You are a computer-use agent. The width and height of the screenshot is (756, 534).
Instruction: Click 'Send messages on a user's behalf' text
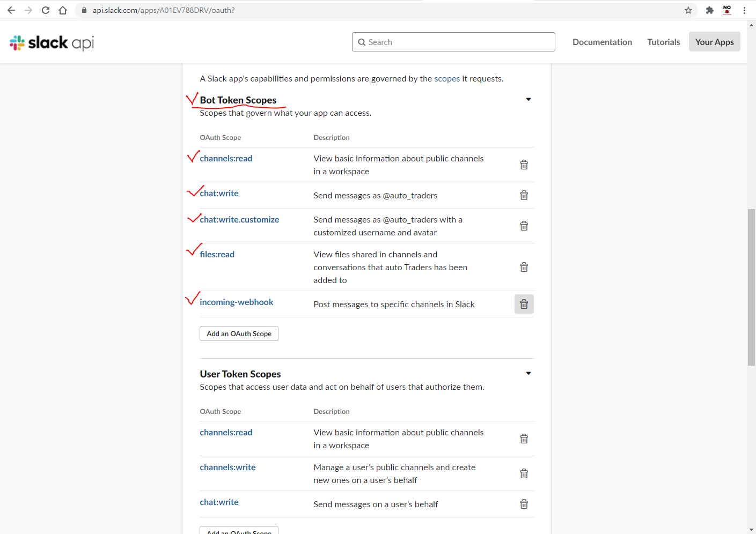click(x=376, y=504)
